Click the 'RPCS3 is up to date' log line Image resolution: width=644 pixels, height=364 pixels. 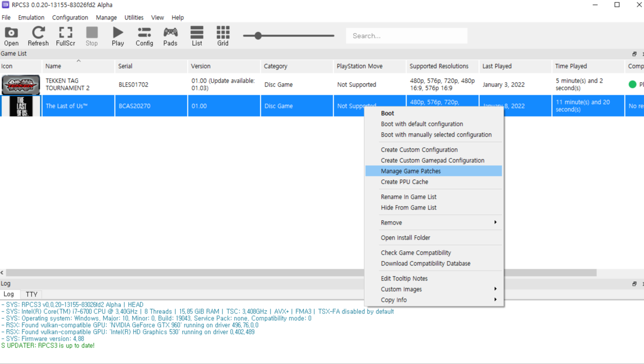pos(48,346)
